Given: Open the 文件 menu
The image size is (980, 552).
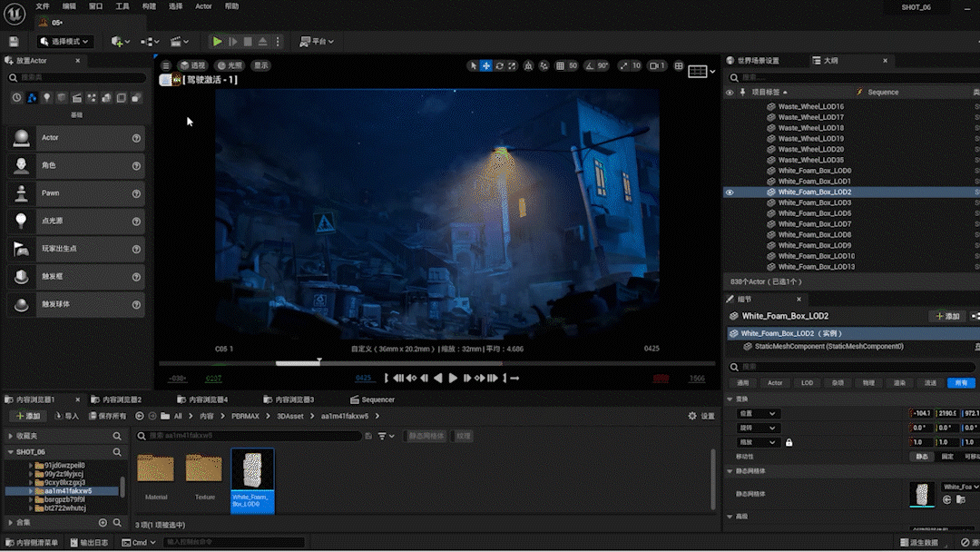Looking at the screenshot, I should (x=43, y=6).
